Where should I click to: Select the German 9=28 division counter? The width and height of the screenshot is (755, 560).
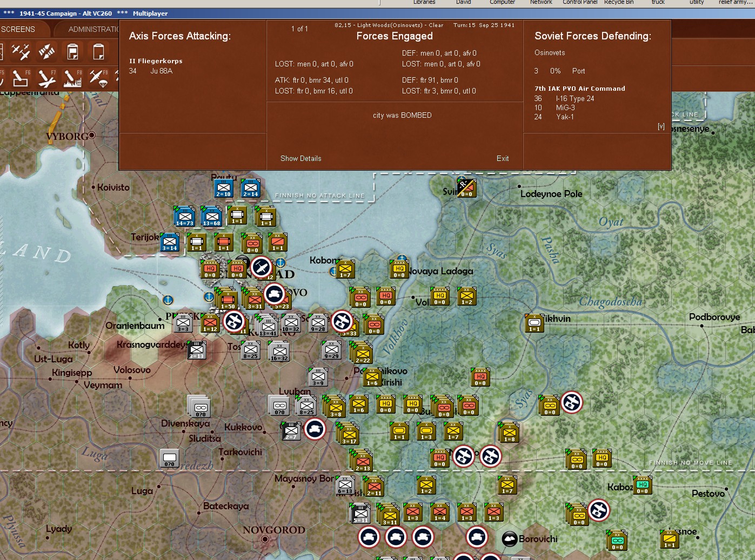318,322
